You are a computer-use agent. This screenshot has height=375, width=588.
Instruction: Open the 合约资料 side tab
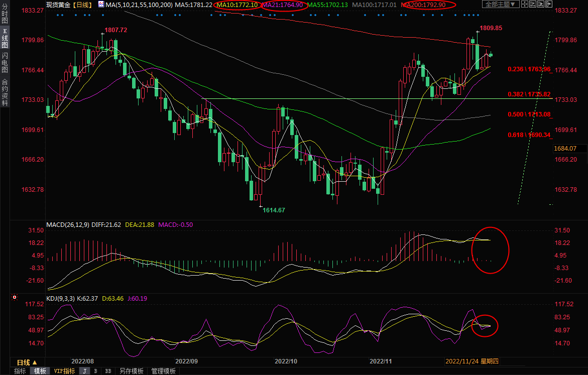coord(5,92)
